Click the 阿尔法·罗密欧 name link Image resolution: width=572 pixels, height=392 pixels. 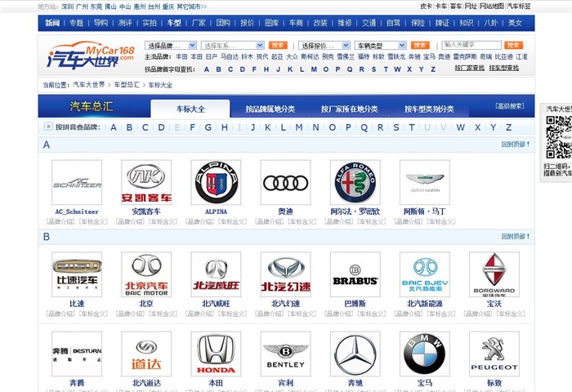[355, 212]
